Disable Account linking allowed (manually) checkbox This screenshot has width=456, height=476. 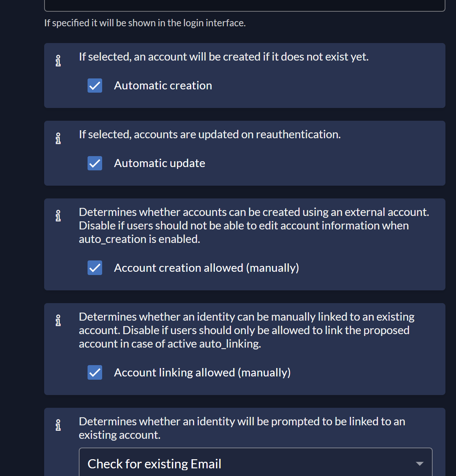[95, 372]
